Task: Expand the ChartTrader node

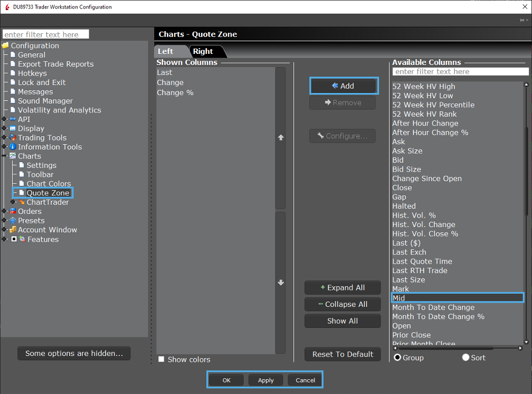Action: pyautogui.click(x=13, y=202)
